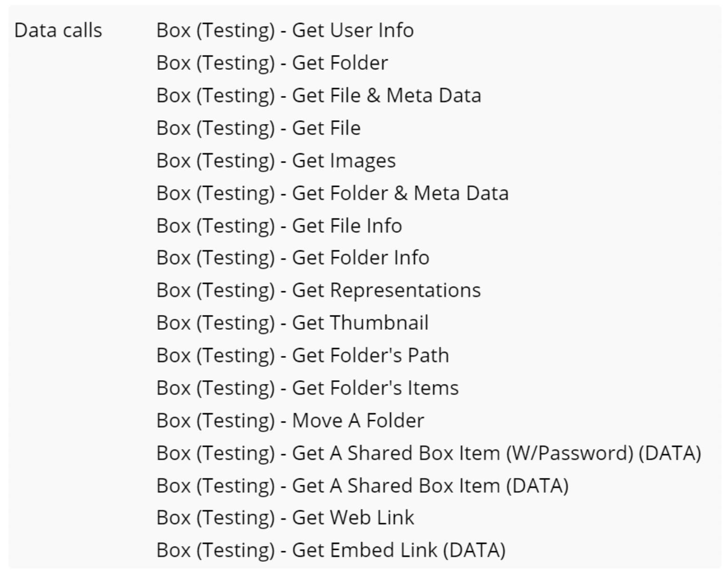Choose the Box (Testing) - Get File entry
This screenshot has height=575, width=728.
pyautogui.click(x=259, y=128)
